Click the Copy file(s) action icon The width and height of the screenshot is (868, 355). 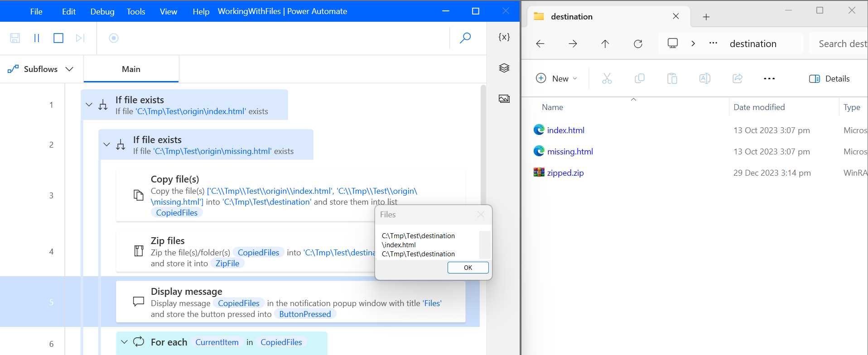(x=139, y=195)
